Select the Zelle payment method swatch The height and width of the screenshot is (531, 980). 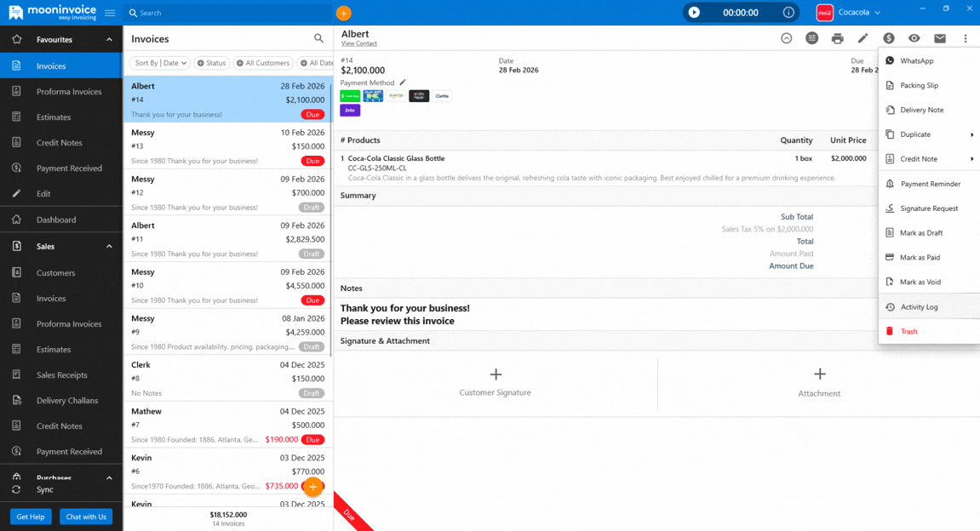[350, 111]
